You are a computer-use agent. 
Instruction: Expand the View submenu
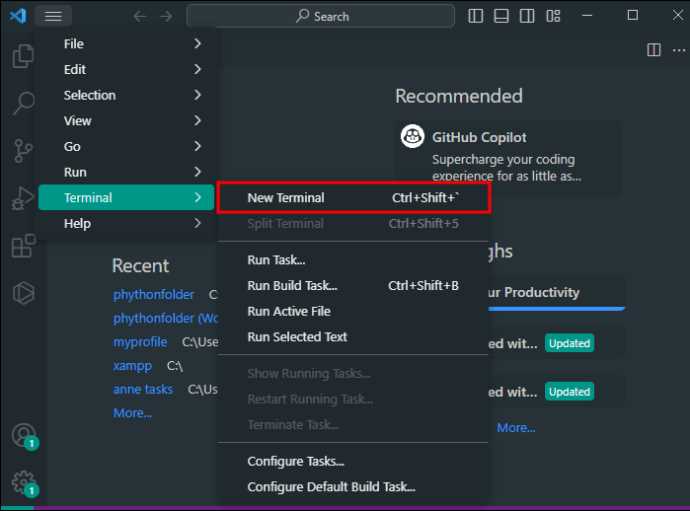[x=126, y=121]
